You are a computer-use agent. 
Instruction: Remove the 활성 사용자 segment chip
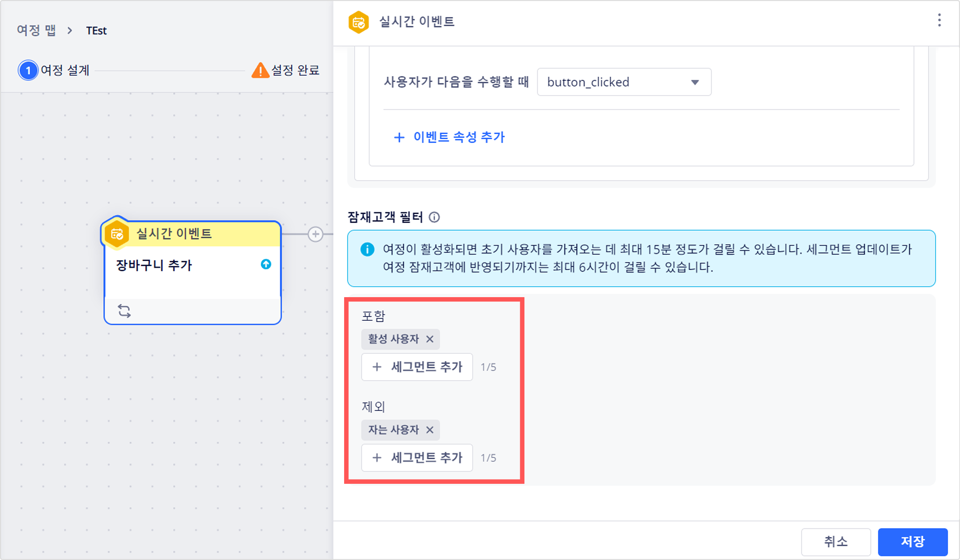[x=430, y=339]
